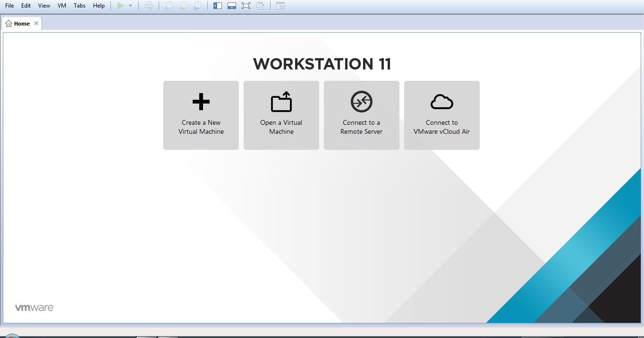Click the green Power On play icon
Viewport: 644px width, 338px height.
click(121, 6)
